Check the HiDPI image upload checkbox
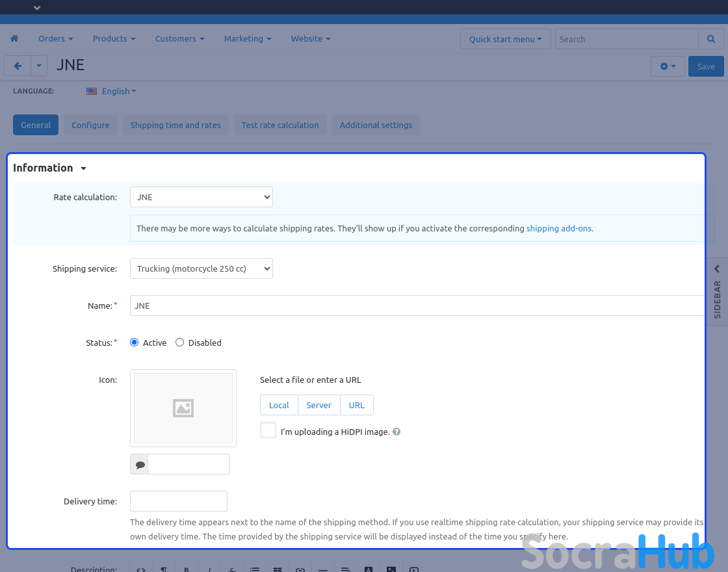Screen dimensions: 728x572 tap(268, 430)
